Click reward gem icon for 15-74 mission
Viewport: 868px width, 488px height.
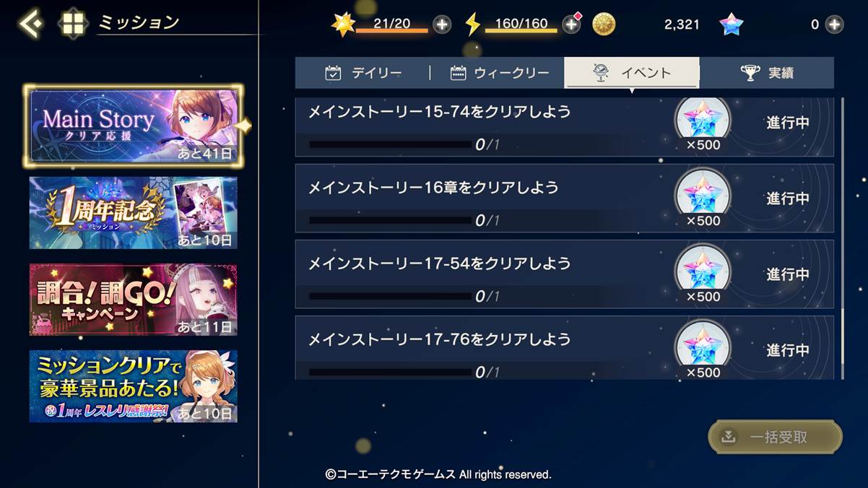pos(703,118)
